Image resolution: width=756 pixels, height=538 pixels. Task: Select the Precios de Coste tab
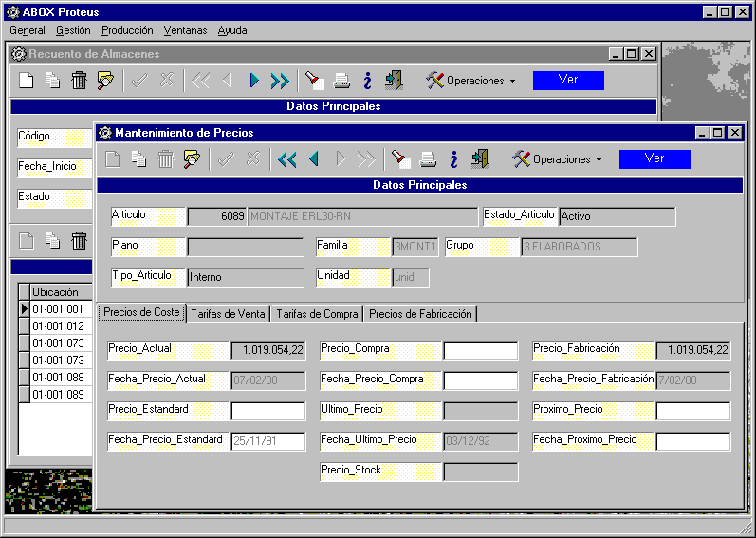(x=141, y=312)
